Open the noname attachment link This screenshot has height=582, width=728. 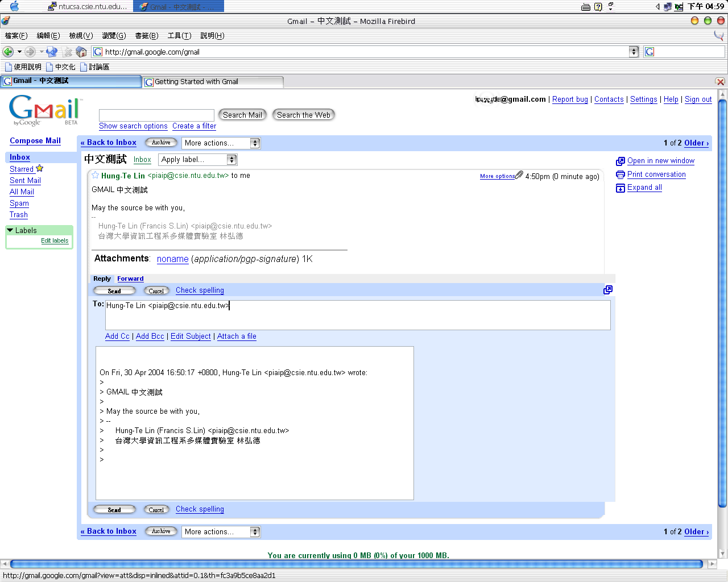coord(173,259)
